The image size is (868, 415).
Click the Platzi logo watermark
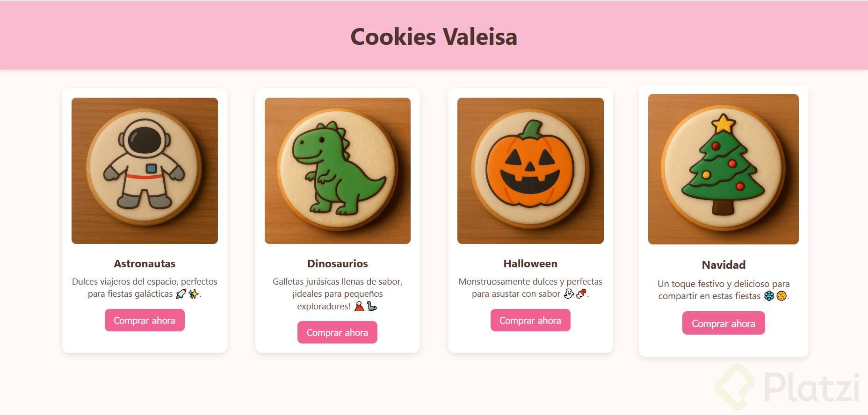pyautogui.click(x=788, y=386)
